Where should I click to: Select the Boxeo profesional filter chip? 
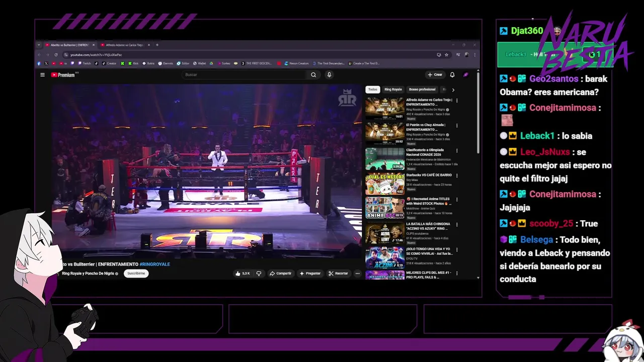422,89
